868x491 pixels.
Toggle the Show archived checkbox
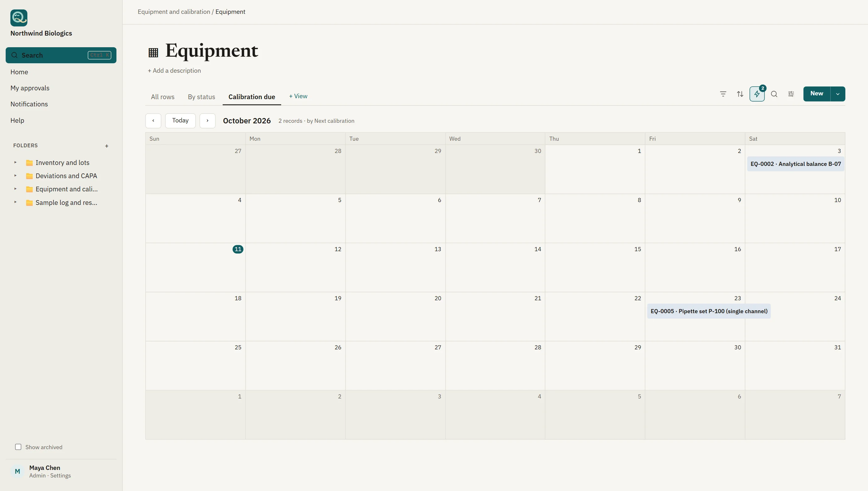pyautogui.click(x=18, y=447)
